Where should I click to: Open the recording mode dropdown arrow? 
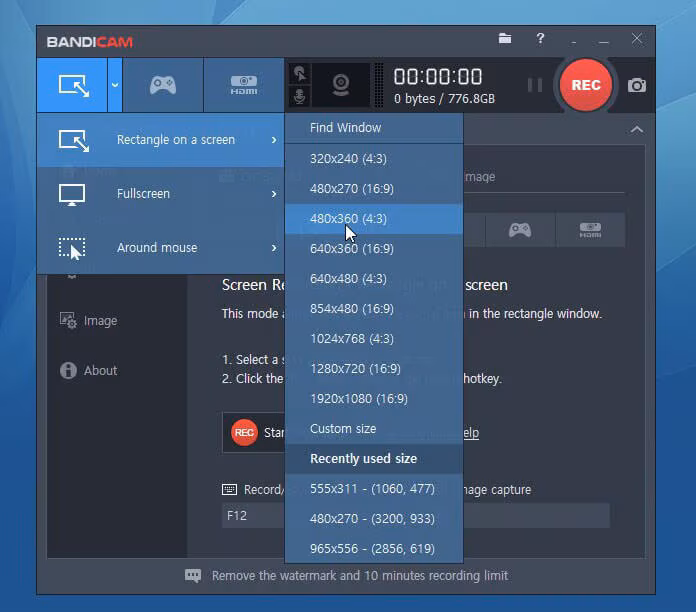[x=115, y=85]
